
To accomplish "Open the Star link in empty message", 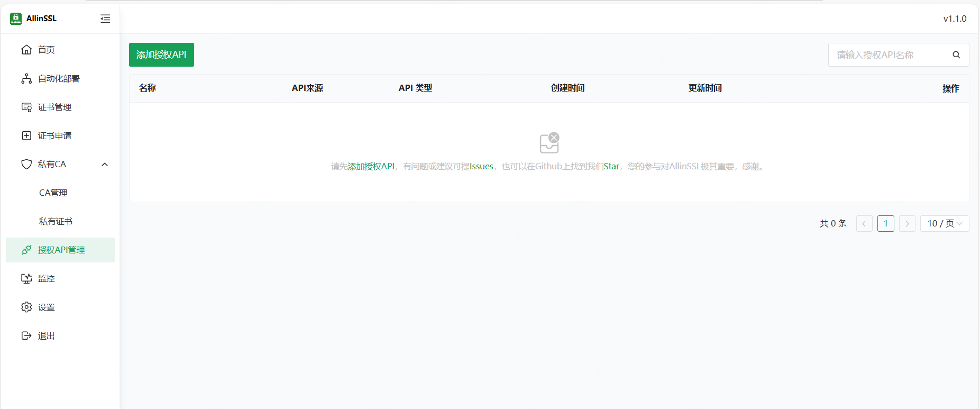I will (611, 166).
